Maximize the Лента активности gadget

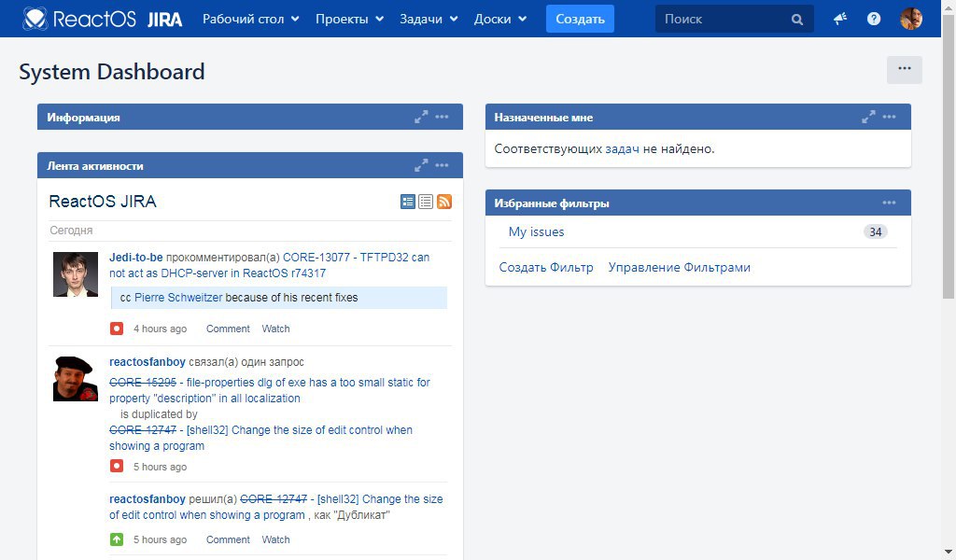click(421, 165)
